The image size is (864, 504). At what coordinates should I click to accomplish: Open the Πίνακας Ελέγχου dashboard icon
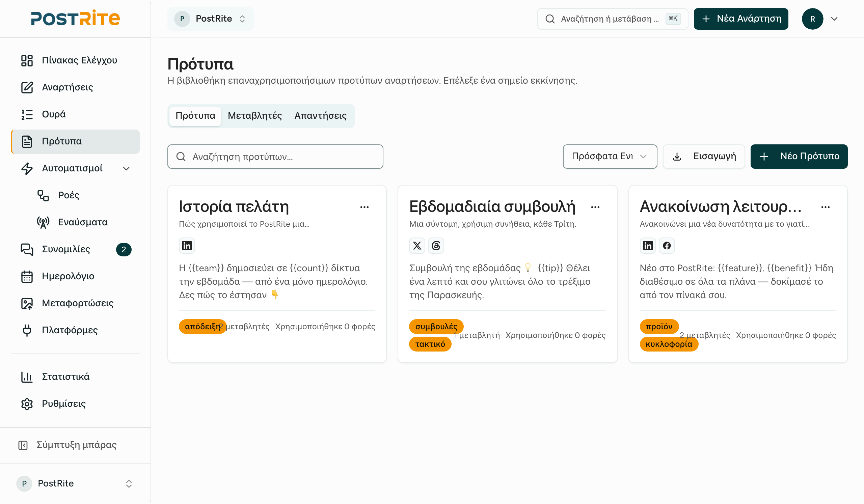pos(27,60)
